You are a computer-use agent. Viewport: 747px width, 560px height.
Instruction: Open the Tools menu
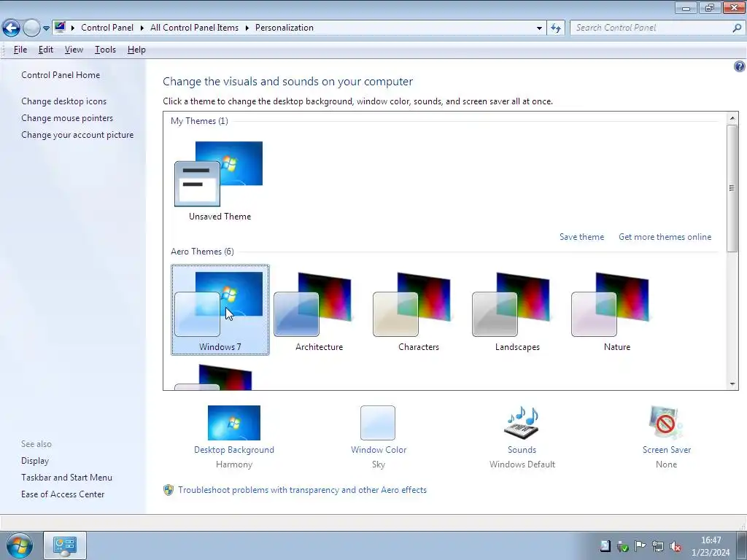click(x=105, y=50)
